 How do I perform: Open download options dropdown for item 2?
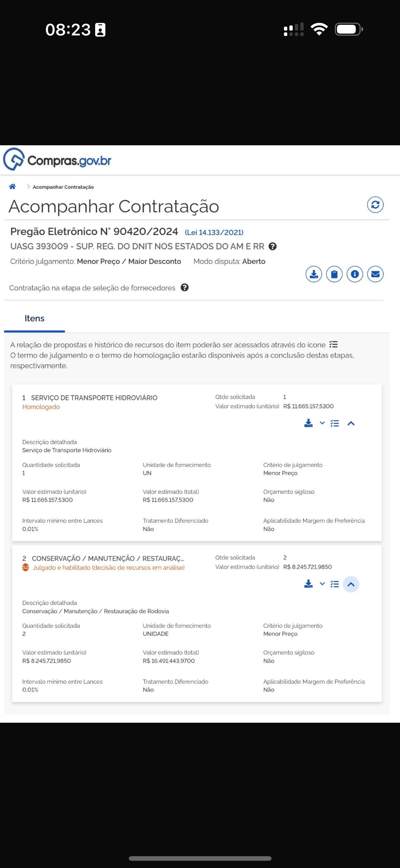(x=322, y=584)
